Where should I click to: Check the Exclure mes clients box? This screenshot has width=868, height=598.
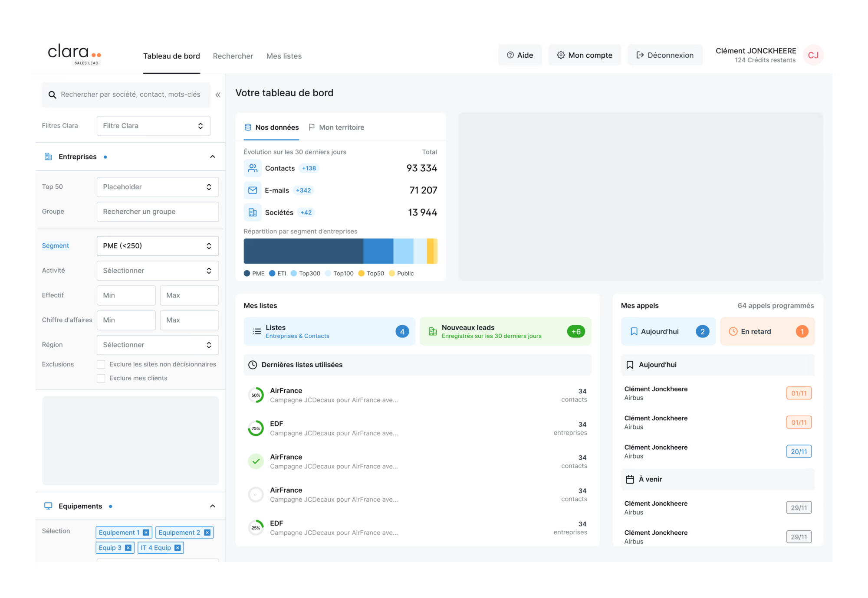[101, 378]
